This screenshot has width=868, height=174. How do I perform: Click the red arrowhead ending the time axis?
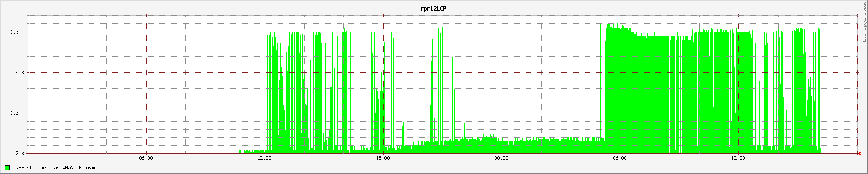pos(860,153)
